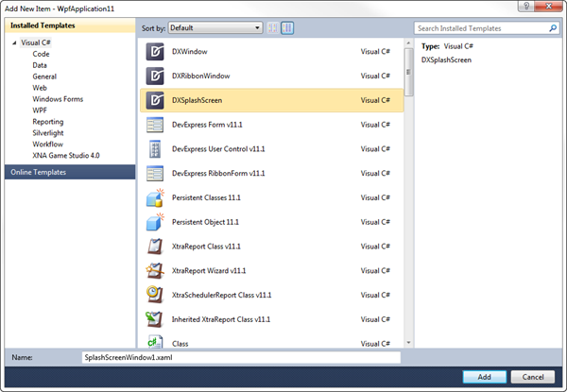This screenshot has width=567, height=392.
Task: Switch to small icons view
Action: 273,27
